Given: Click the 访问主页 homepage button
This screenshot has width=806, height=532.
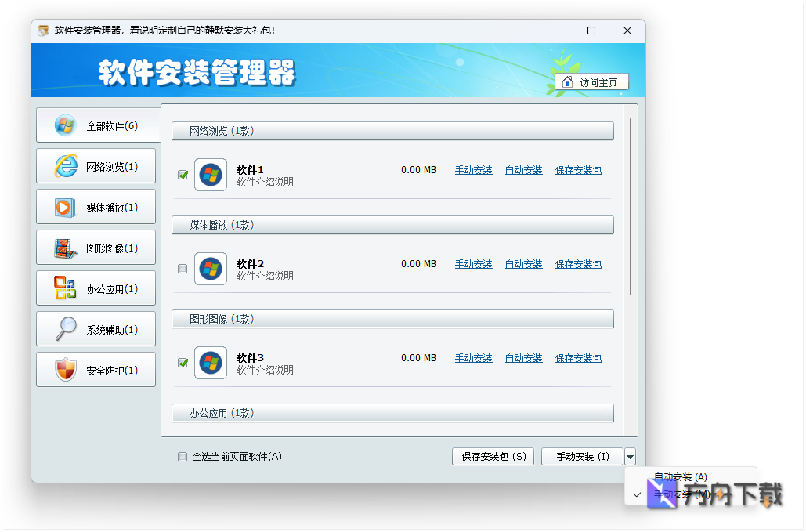Looking at the screenshot, I should [x=591, y=81].
